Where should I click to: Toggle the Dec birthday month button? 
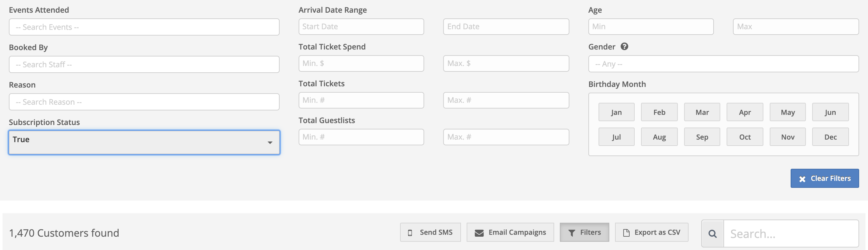pos(830,137)
